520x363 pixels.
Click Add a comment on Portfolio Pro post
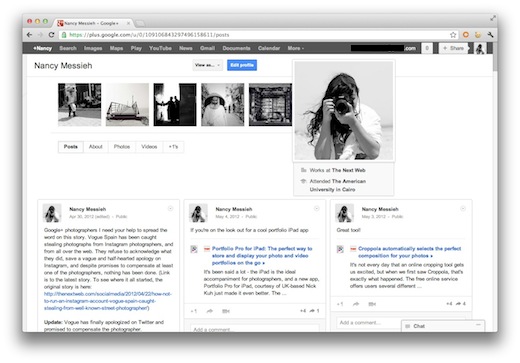click(255, 328)
